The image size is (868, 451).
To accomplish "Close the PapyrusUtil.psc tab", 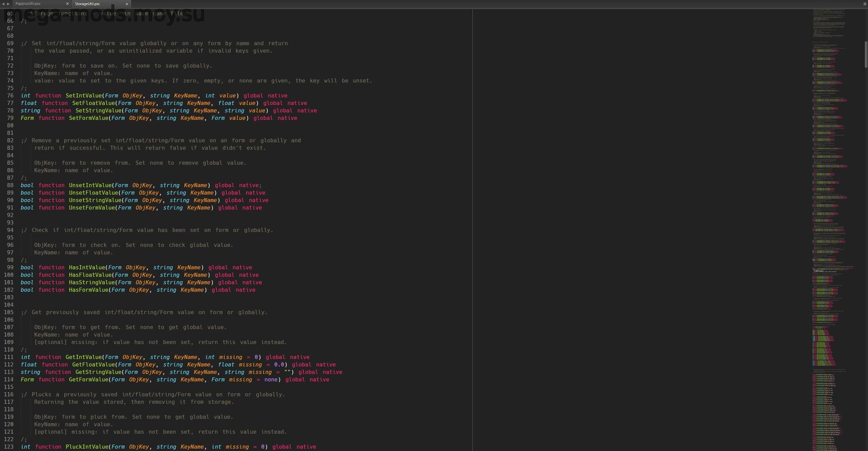I will coord(67,4).
